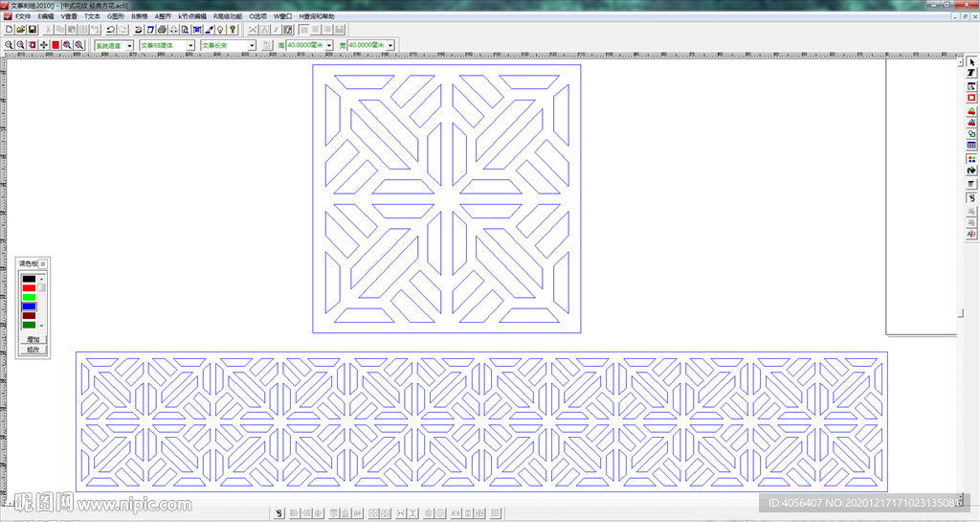This screenshot has width=980, height=522.
Task: Click the paintbrush icon in the toolbar
Action: 210,30
